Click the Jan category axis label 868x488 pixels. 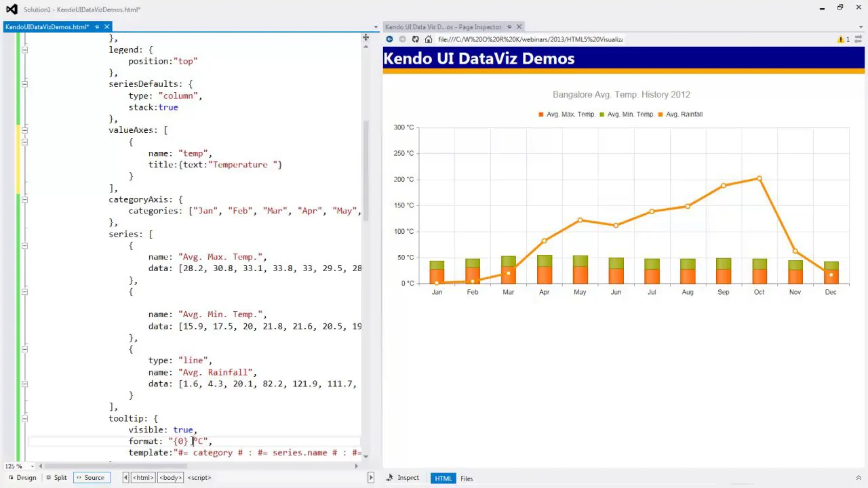[437, 292]
